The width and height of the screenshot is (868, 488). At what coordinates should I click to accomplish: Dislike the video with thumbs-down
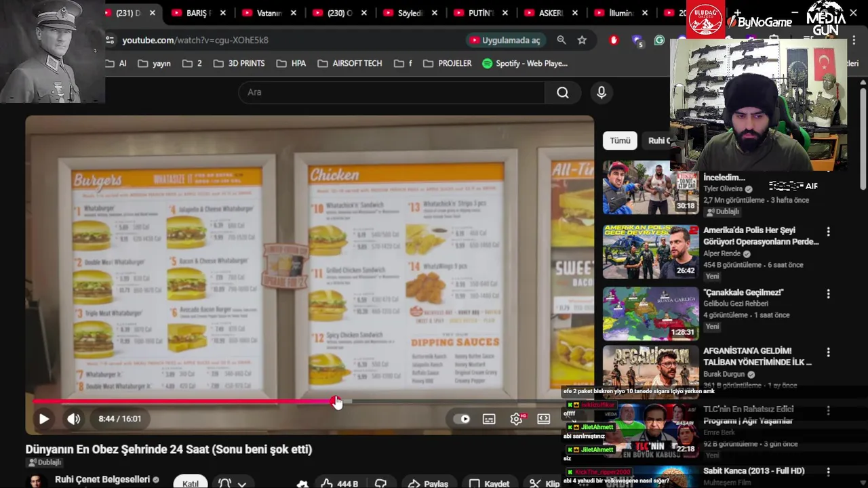pos(381,483)
